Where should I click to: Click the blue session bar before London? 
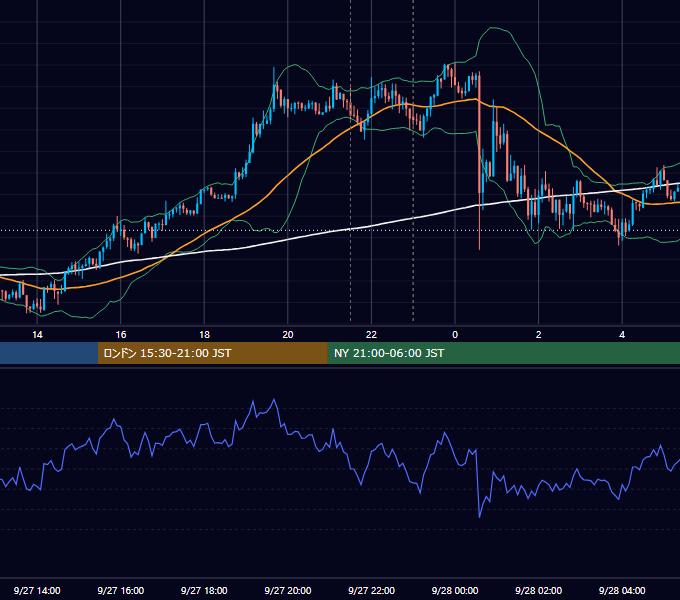coord(49,353)
